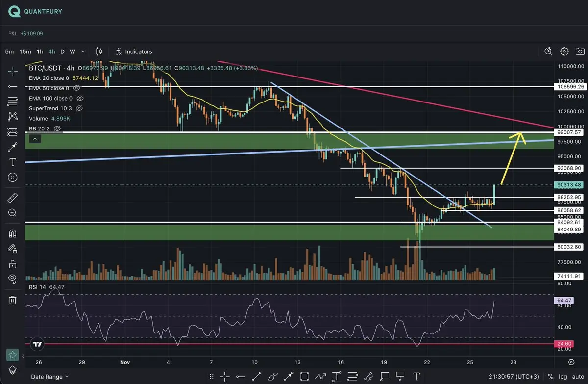The width and height of the screenshot is (588, 384).
Task: Show the hidden EMA 50 indicator
Action: (x=77, y=88)
